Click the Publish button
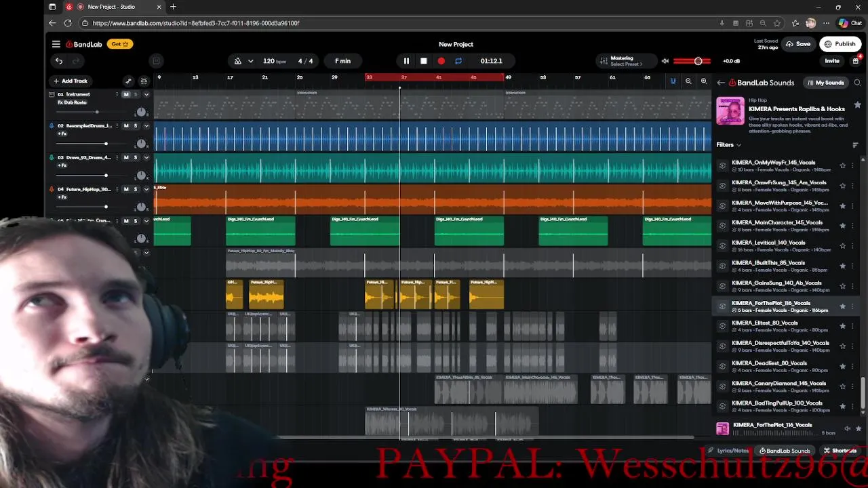This screenshot has width=868, height=488. click(840, 44)
